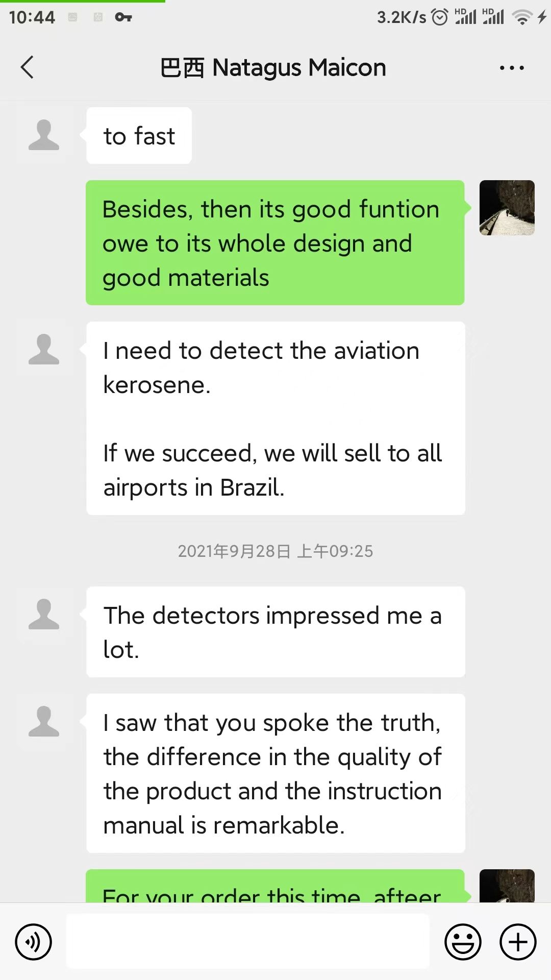This screenshot has width=551, height=980.
Task: Expand the plus attachments menu
Action: point(518,942)
